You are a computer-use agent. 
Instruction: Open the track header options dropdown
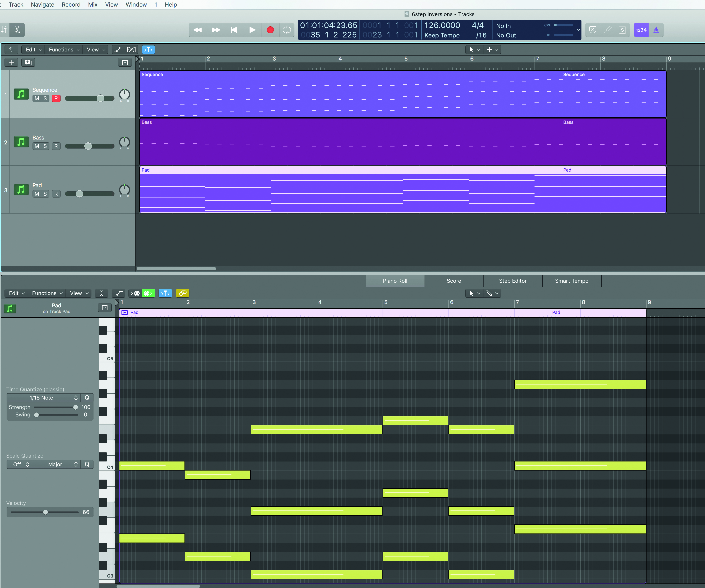click(x=125, y=62)
